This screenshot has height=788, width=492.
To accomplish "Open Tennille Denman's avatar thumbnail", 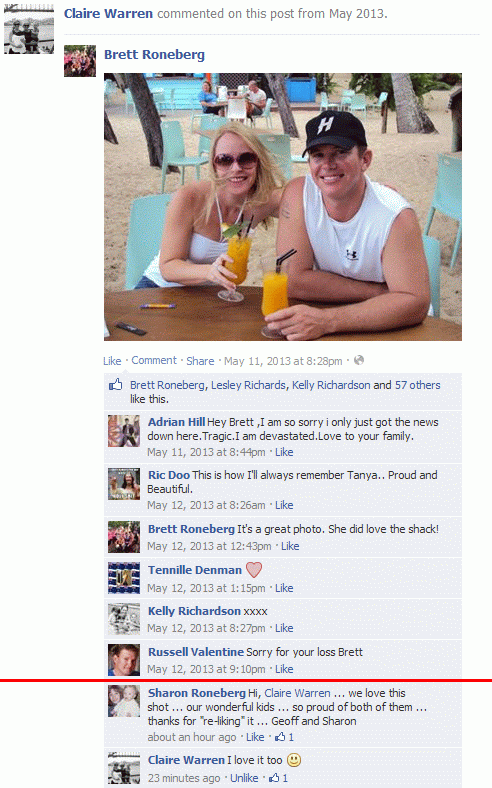I will (124, 578).
